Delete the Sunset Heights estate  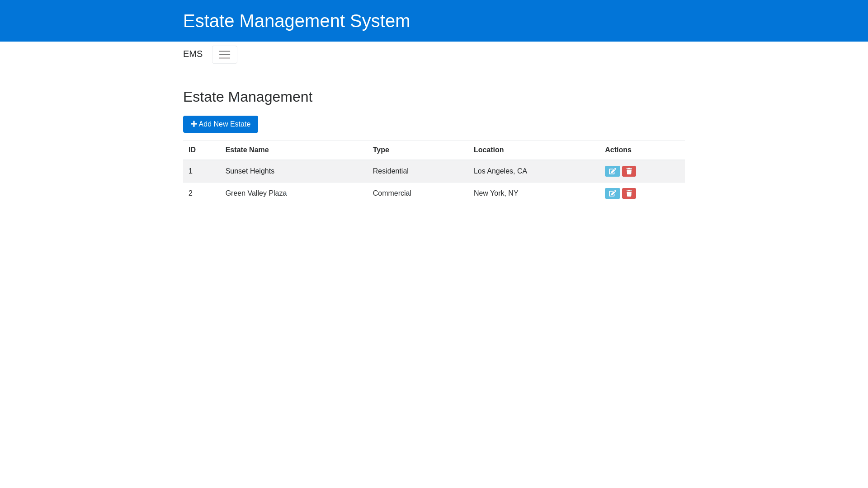(629, 171)
